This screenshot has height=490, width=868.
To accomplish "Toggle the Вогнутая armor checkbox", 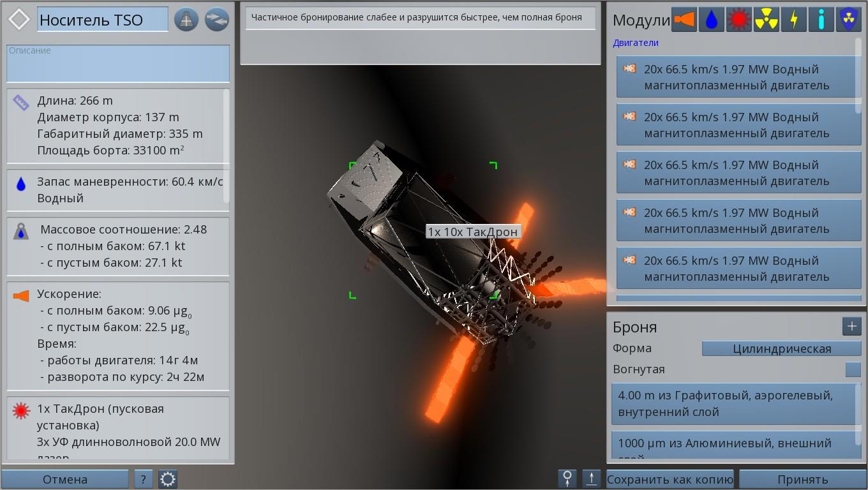I will coord(853,369).
